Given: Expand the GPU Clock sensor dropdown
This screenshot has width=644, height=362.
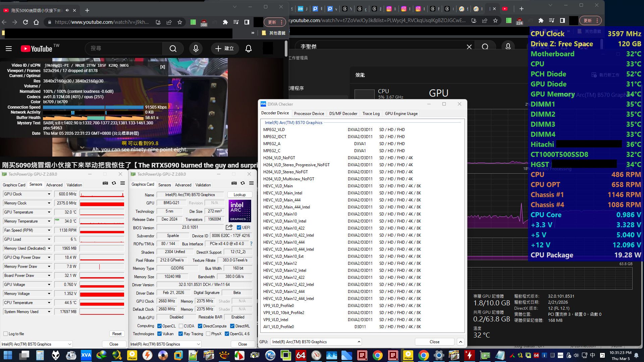Looking at the screenshot, I should 49,194.
